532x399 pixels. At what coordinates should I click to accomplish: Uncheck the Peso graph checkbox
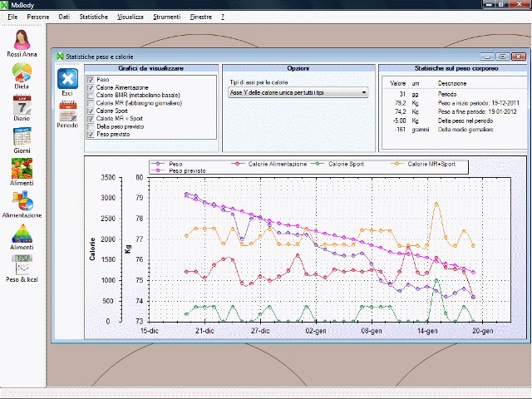pyautogui.click(x=91, y=80)
